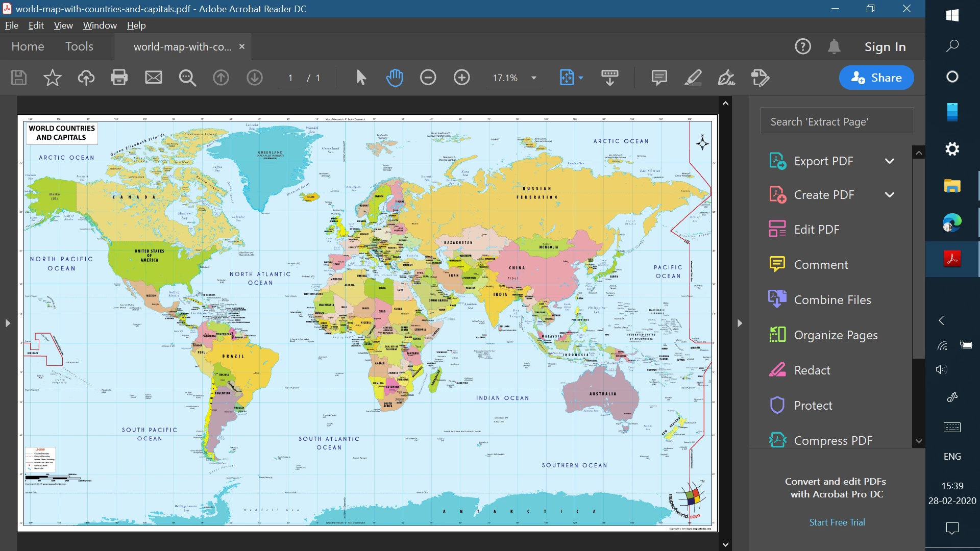Collapse the right tools pane
Image resolution: width=980 pixels, height=551 pixels.
pos(740,323)
